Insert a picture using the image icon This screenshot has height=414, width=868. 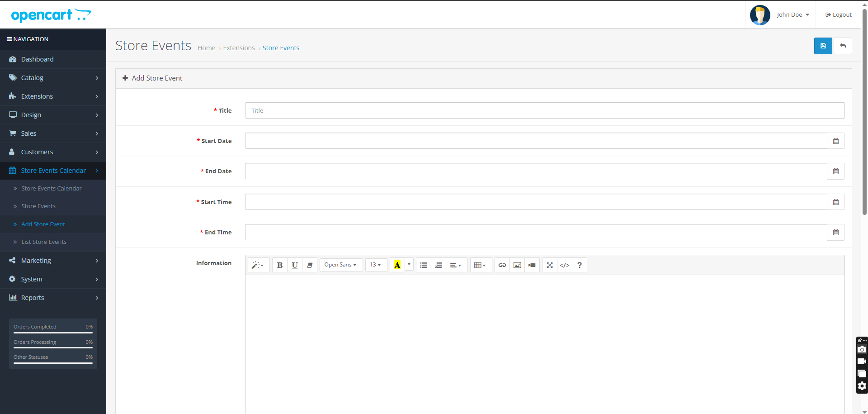point(517,265)
